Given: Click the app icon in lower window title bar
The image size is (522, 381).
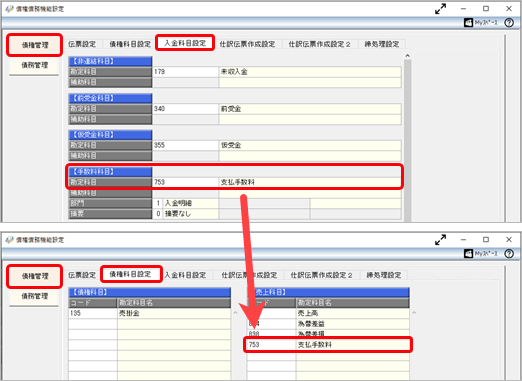Looking at the screenshot, I should point(10,240).
